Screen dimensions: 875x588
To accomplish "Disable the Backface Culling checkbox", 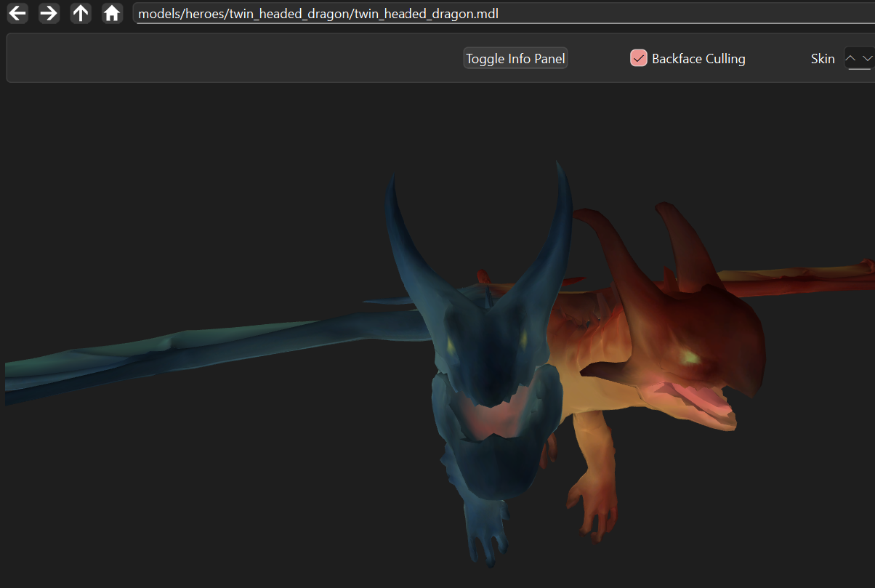I will pyautogui.click(x=638, y=58).
